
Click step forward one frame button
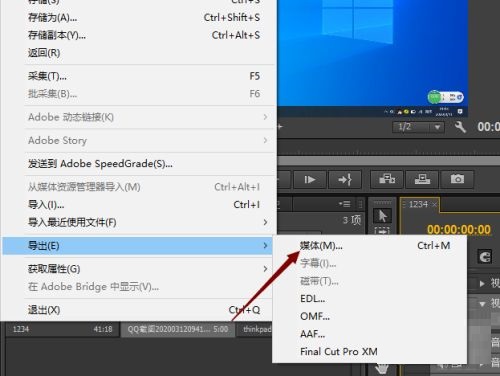click(310, 180)
